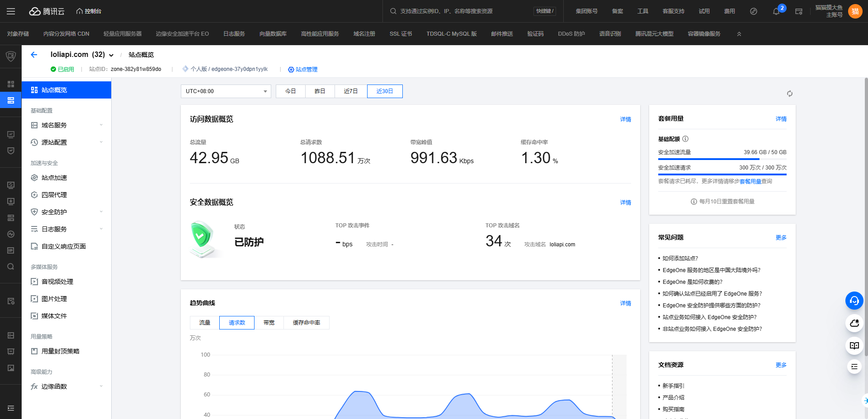Select the search magnifier in the dark sidebar
Screen dimensions: 868x419
tap(10, 266)
